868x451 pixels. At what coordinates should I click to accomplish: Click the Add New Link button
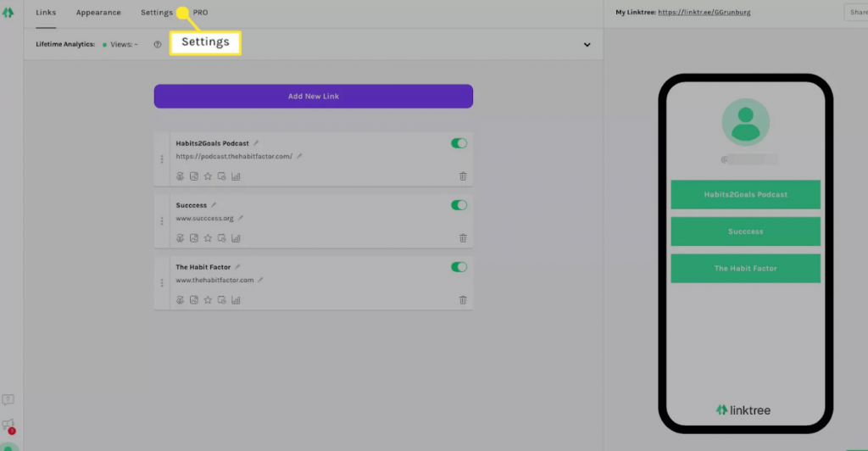314,97
